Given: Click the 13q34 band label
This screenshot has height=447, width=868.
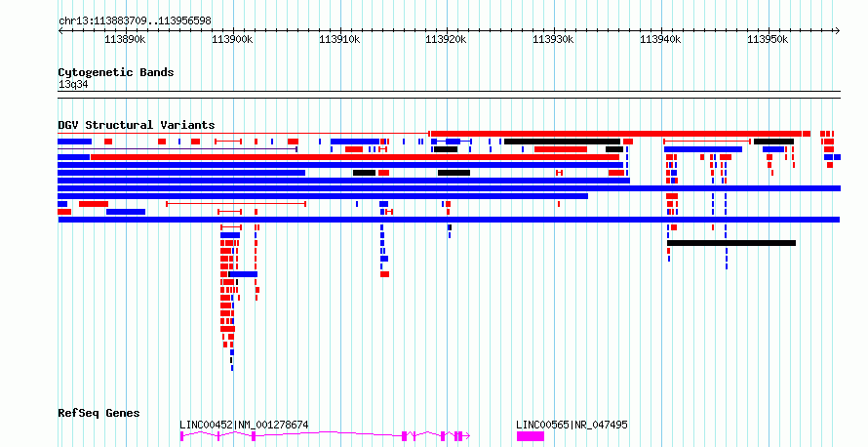Looking at the screenshot, I should point(73,85).
